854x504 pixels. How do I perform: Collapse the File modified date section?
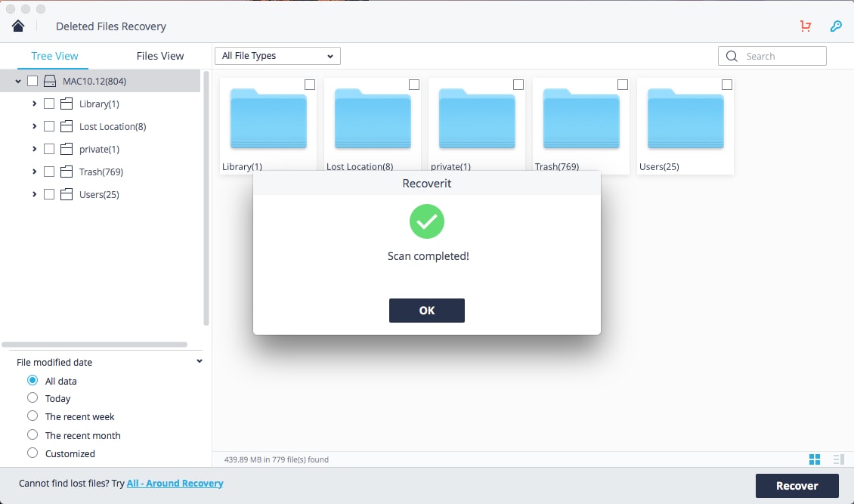[200, 361]
